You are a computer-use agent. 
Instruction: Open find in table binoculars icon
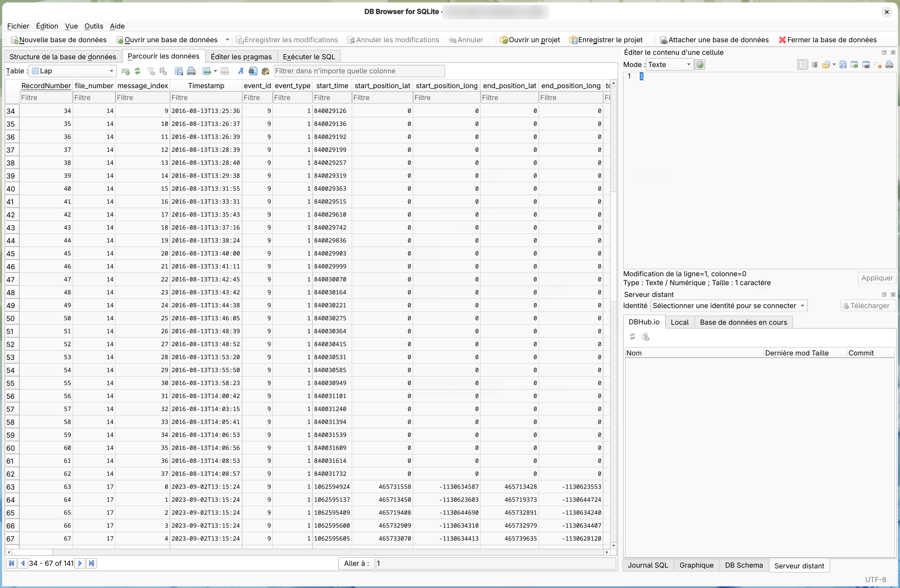coord(253,71)
